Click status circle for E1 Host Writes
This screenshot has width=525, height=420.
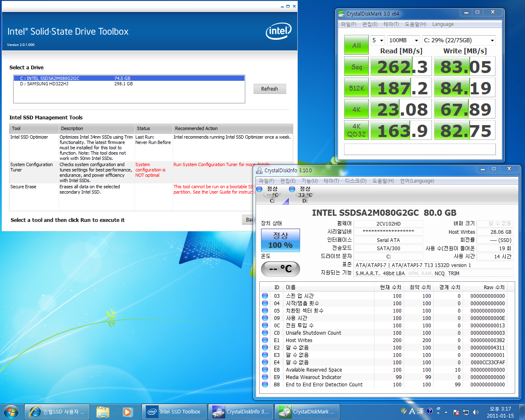tap(265, 340)
